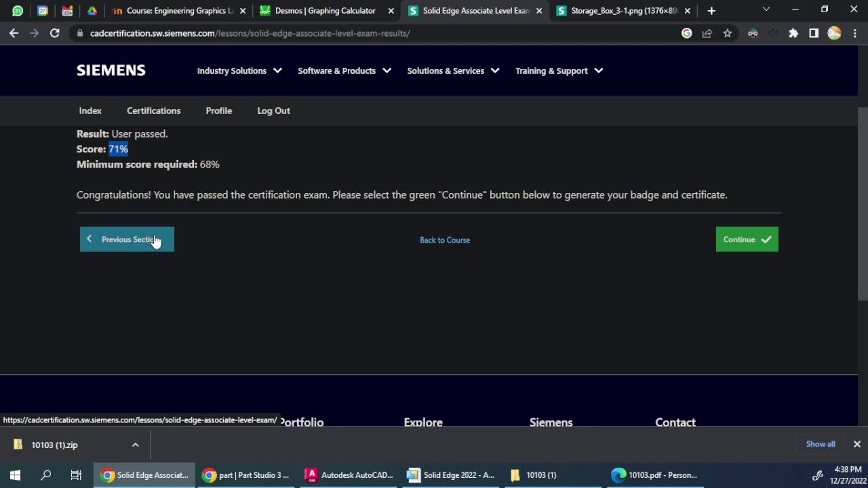
Task: Close the Storage_Box_3-1.png tab
Action: 688,11
